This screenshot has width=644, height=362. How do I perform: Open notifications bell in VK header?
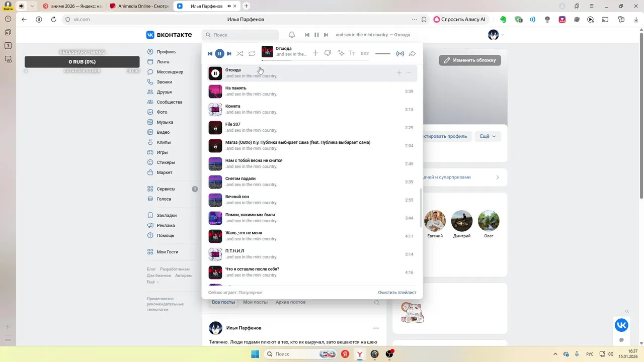pyautogui.click(x=292, y=35)
